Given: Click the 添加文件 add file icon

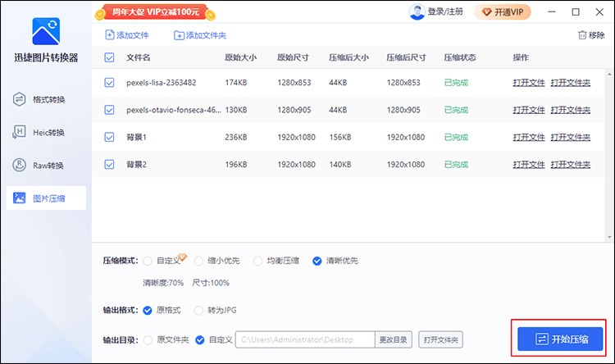Looking at the screenshot, I should (x=110, y=35).
